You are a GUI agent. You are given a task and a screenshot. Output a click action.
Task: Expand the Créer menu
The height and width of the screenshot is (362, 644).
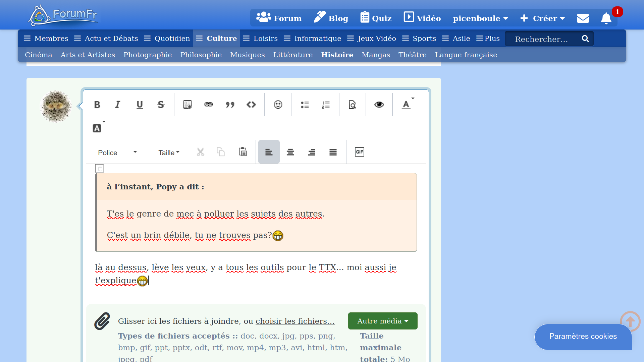[x=542, y=18]
